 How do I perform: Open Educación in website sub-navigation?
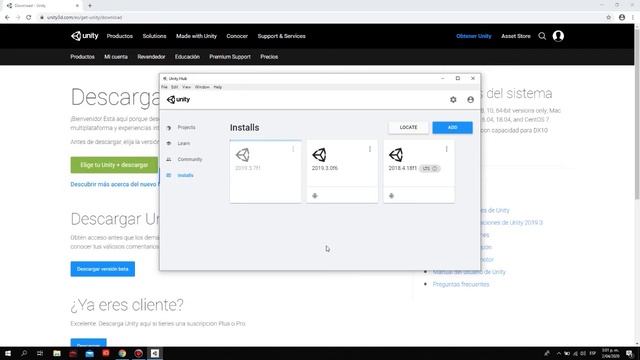(187, 57)
